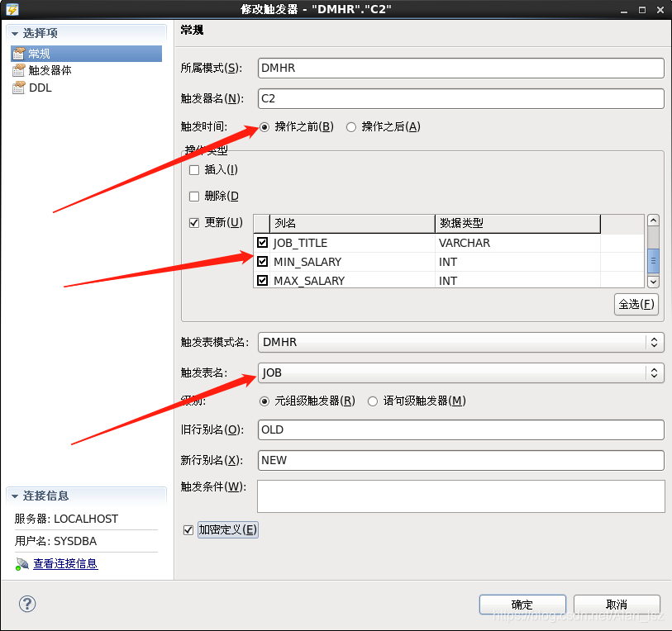Click the 用户名: SYSDBA text
The height and width of the screenshot is (631, 672).
[x=55, y=541]
